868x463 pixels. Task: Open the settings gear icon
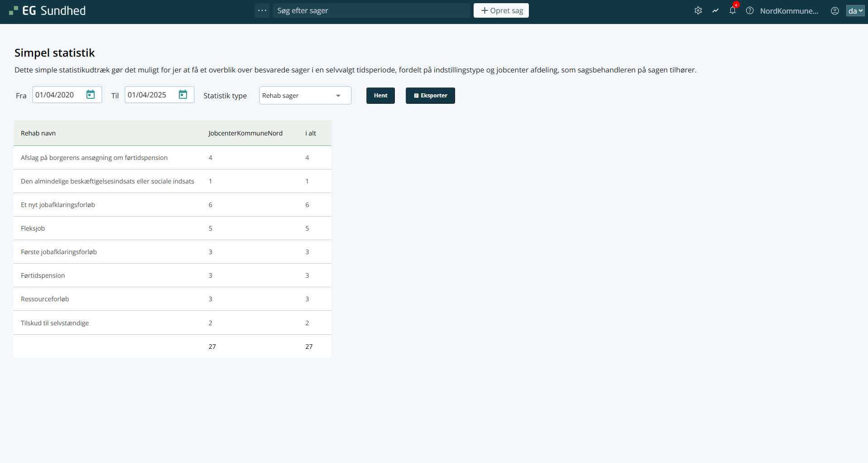click(698, 11)
